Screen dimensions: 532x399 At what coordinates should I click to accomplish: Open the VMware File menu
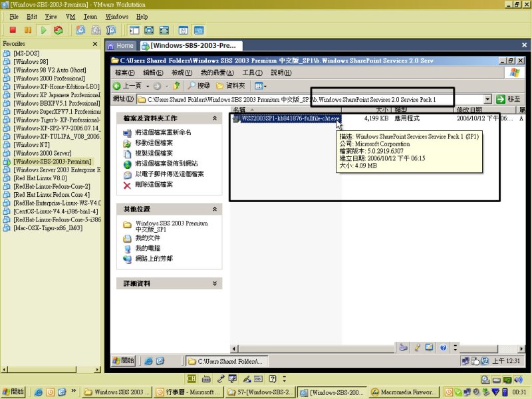(14, 16)
